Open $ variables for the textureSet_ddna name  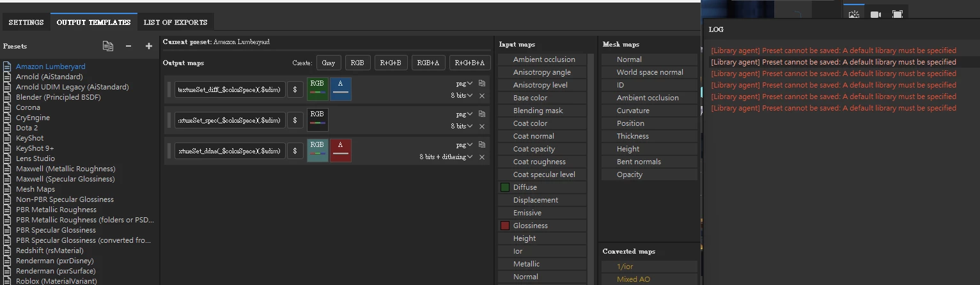tap(295, 151)
